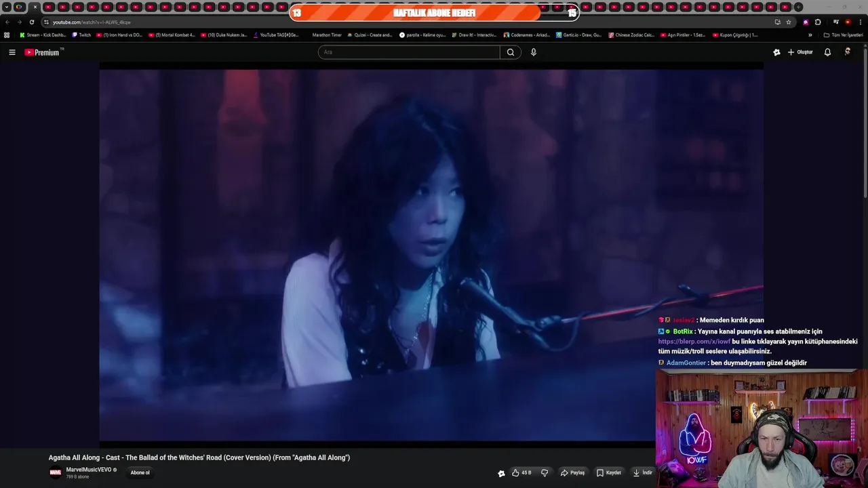The height and width of the screenshot is (488, 868).
Task: Open the Marvel channel avatar
Action: point(56,472)
